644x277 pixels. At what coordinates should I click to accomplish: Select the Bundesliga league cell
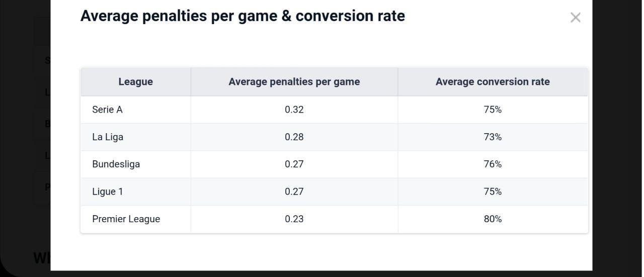pos(116,164)
